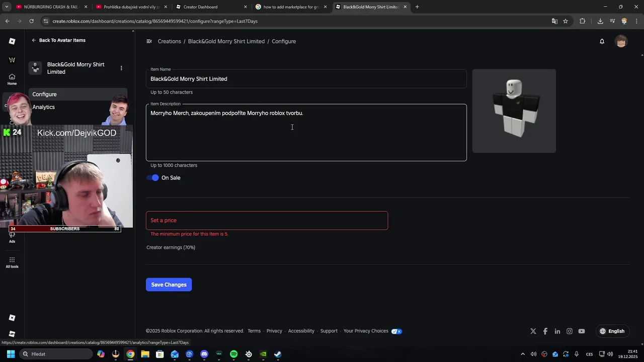The width and height of the screenshot is (644, 362).
Task: Open Roblox Instagram social icon
Action: click(x=570, y=331)
